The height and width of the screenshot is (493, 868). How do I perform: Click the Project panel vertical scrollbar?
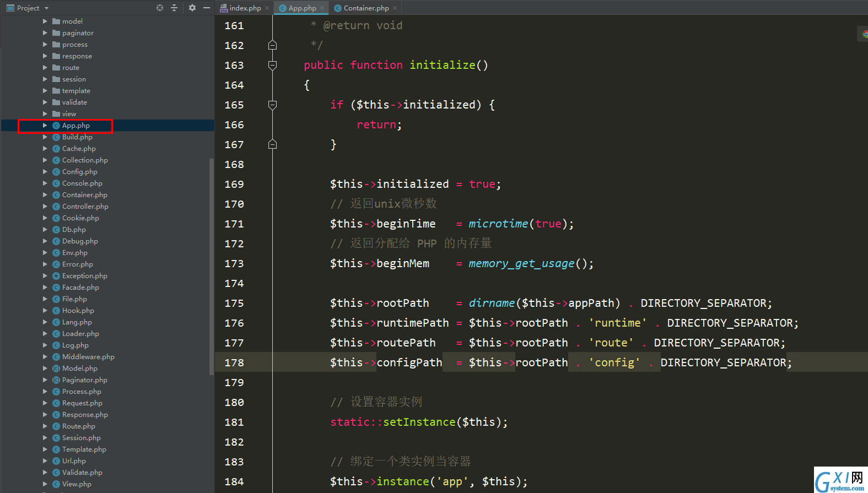click(x=211, y=267)
